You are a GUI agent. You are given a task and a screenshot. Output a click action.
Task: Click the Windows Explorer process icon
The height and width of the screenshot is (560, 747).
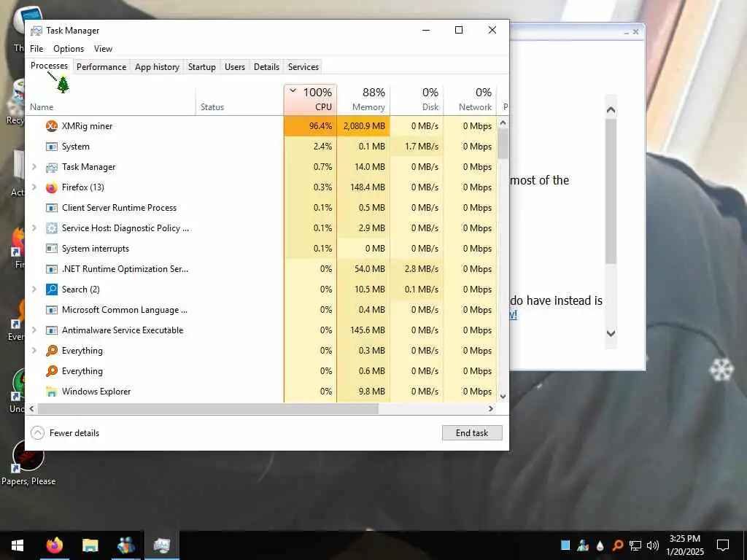52,392
